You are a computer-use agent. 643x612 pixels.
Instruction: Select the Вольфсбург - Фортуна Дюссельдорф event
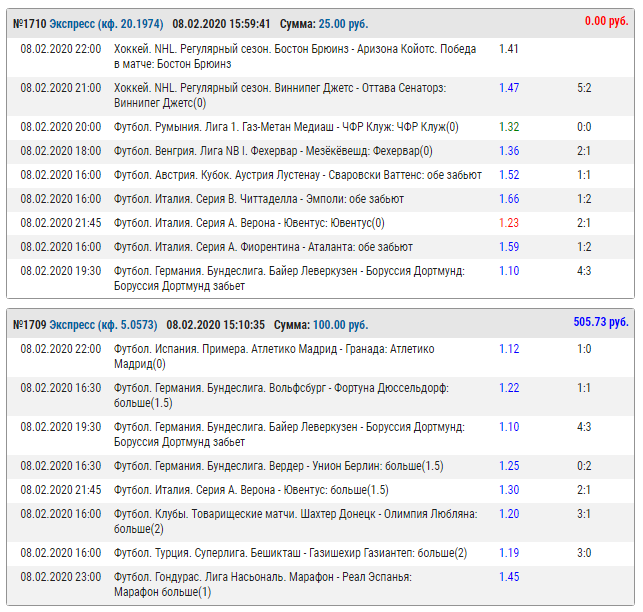[281, 395]
